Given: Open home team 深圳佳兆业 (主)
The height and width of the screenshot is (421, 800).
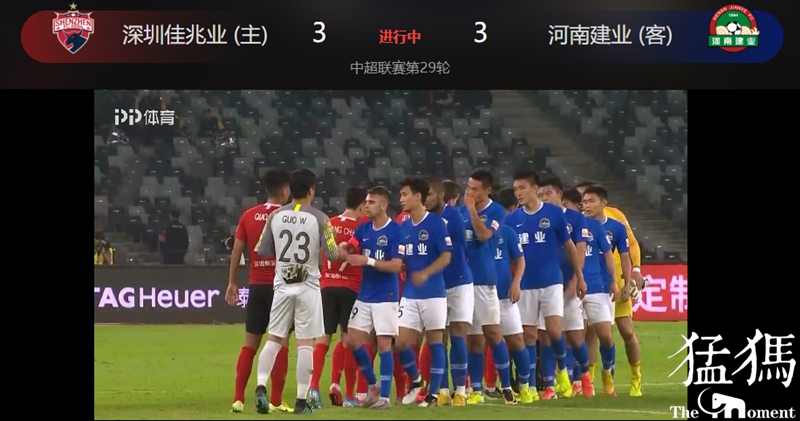Looking at the screenshot, I should [195, 35].
